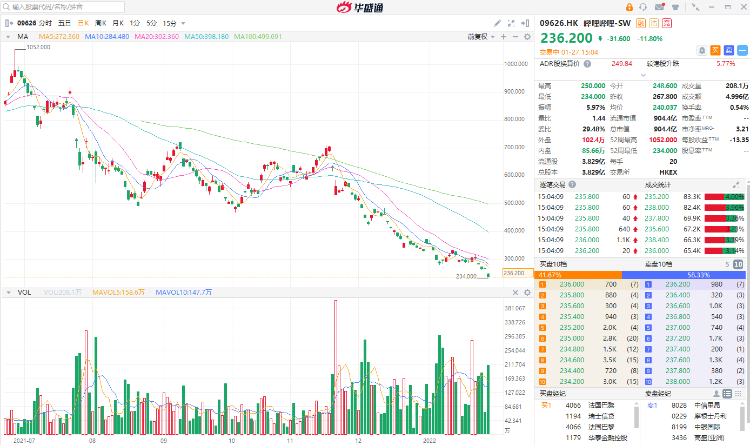This screenshot has height=445, width=750.
Task: Click help icon next to 逐笔交易
Action: pos(572,184)
